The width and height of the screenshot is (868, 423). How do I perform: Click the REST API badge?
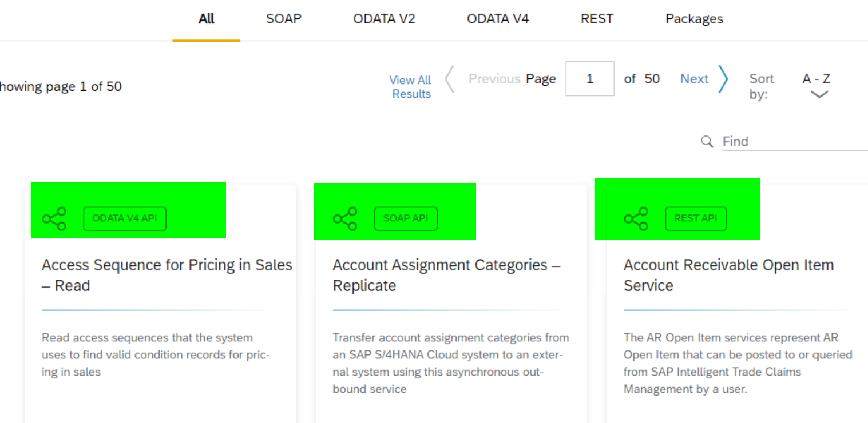tap(696, 218)
